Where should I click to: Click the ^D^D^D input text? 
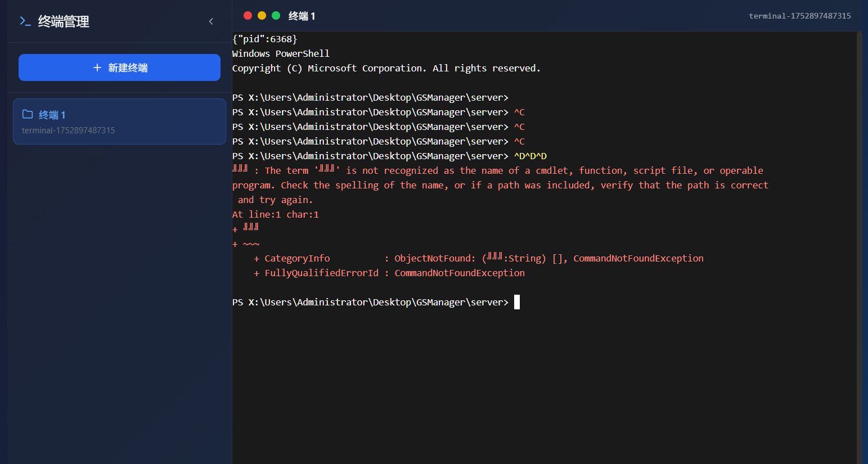pos(530,156)
